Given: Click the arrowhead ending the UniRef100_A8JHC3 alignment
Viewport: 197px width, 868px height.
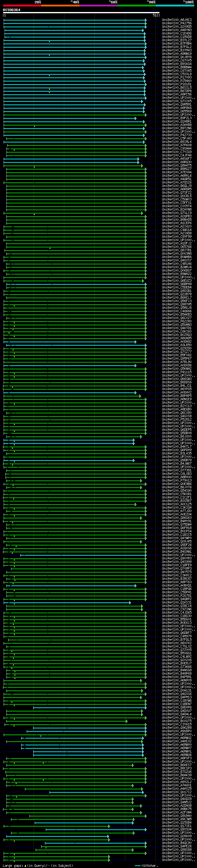Looking at the screenshot, I should coord(146,20).
